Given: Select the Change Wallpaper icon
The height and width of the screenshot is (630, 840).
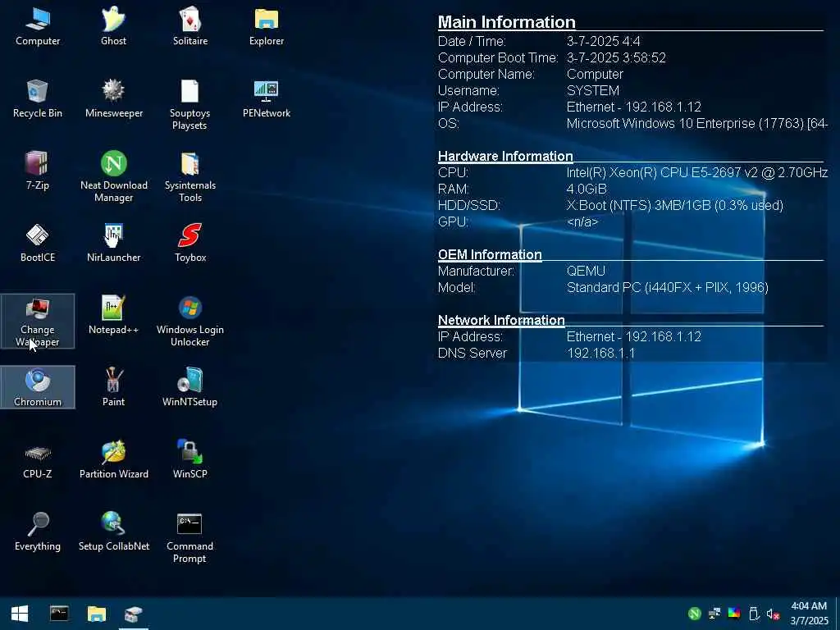Looking at the screenshot, I should 38,321.
